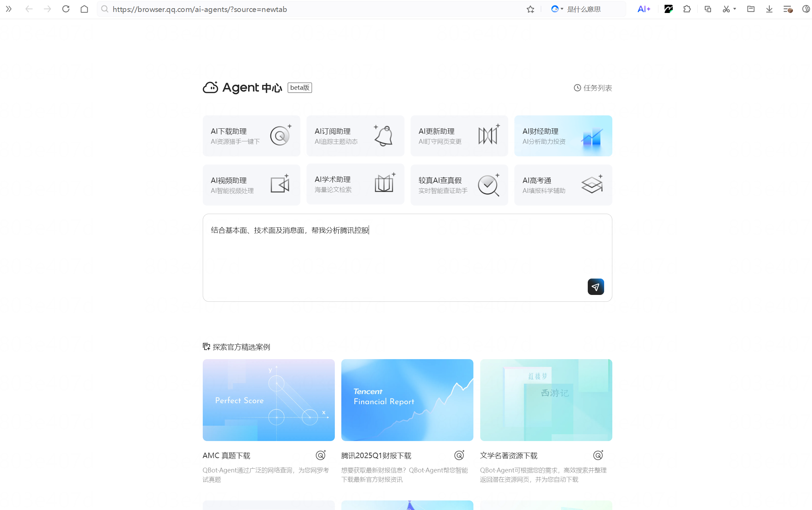
Task: Click the agent icon beside 文学名著资源下载
Action: click(598, 455)
